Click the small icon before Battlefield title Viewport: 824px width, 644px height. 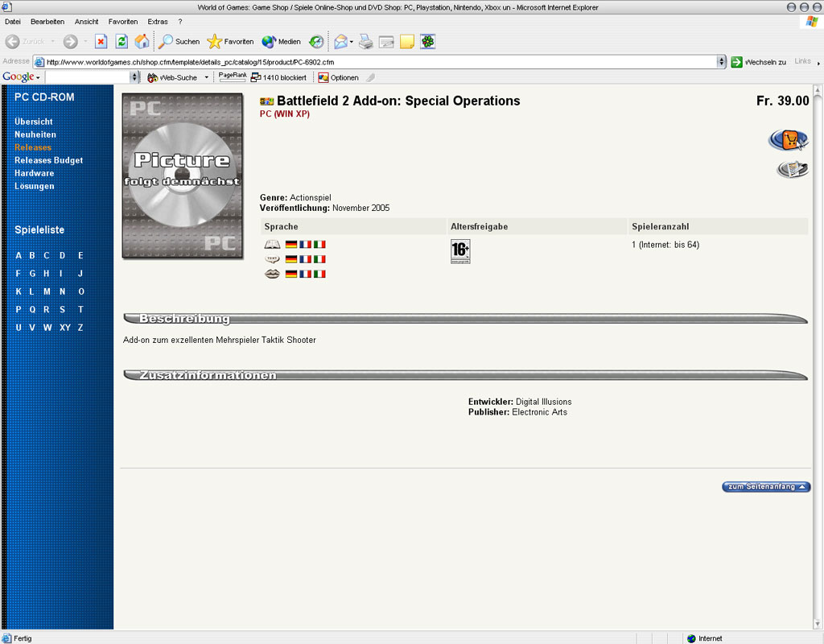click(267, 101)
